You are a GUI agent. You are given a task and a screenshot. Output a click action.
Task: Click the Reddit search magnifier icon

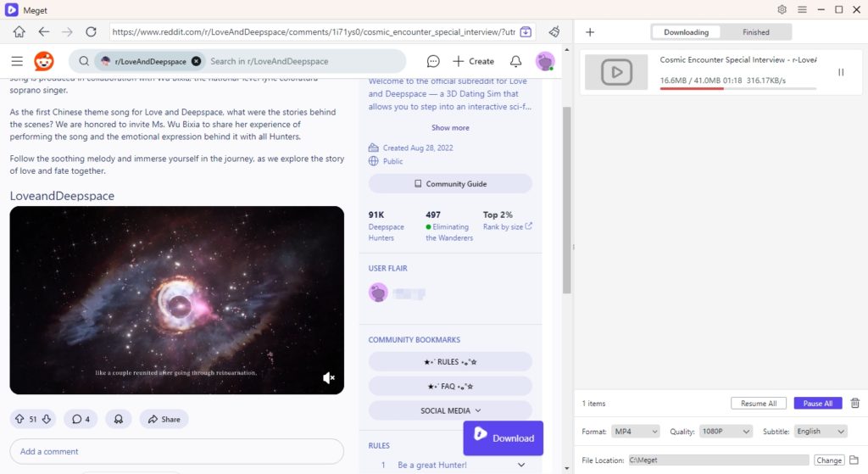84,61
